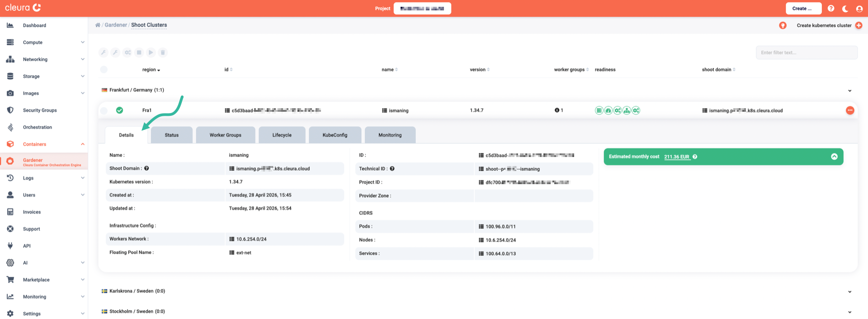Click the filter text input
The width and height of the screenshot is (868, 319).
(807, 52)
